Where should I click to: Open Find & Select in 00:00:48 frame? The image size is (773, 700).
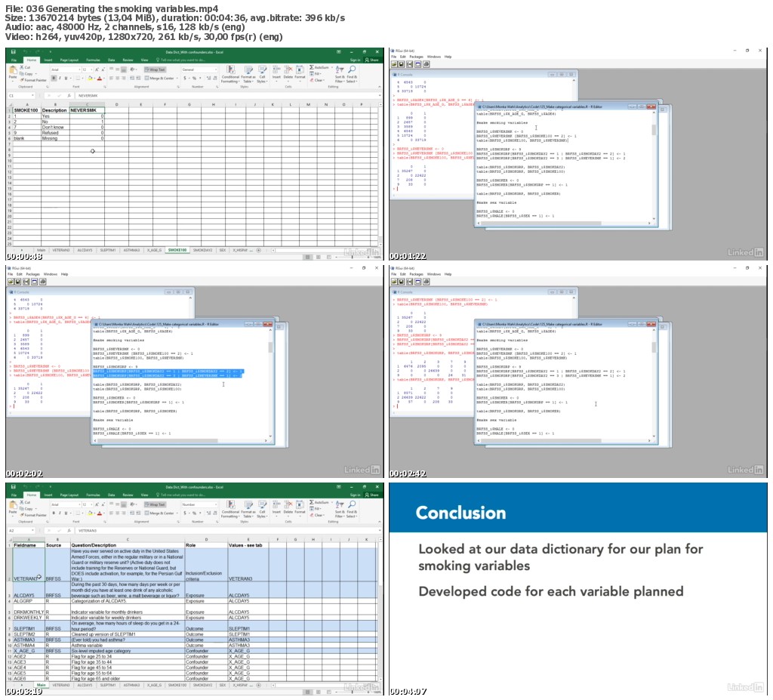[352, 74]
